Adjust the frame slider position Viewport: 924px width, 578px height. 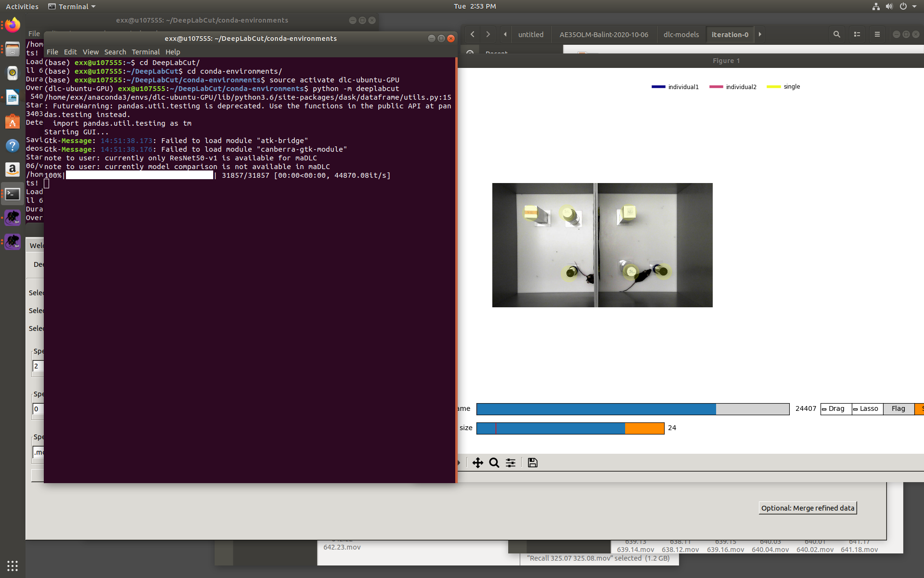click(716, 408)
